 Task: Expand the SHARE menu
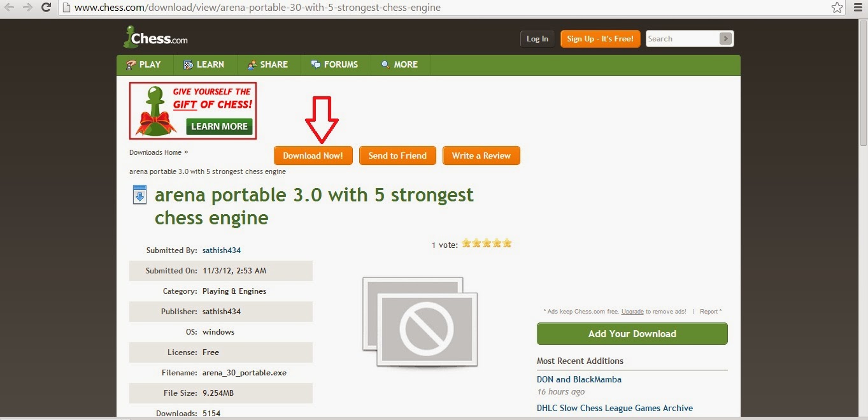[267, 64]
